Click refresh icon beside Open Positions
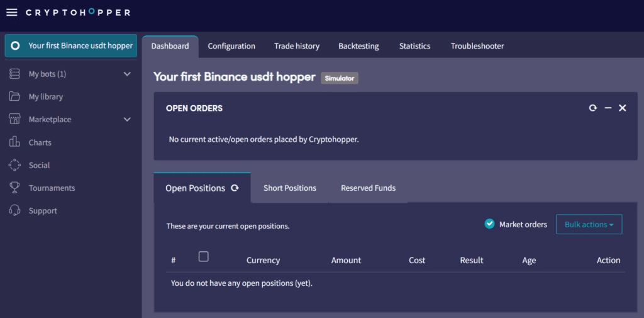This screenshot has height=318, width=644. coord(235,188)
